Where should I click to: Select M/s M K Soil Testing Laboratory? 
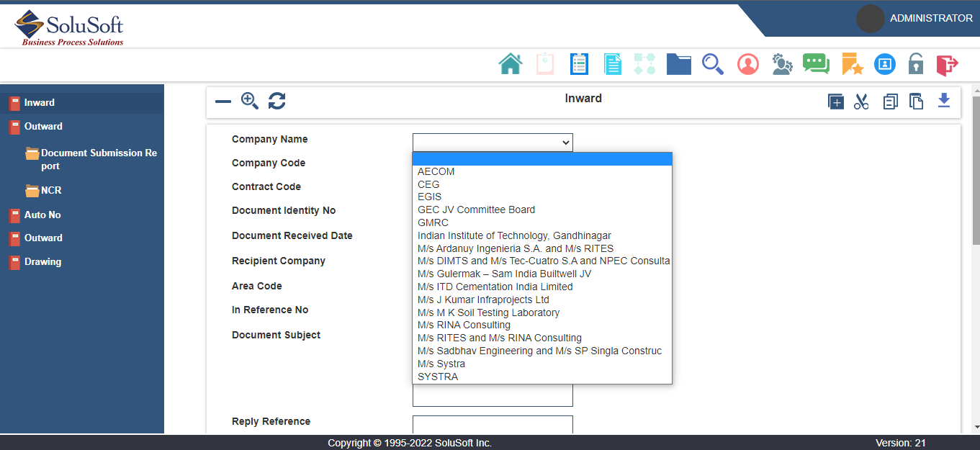542,313
